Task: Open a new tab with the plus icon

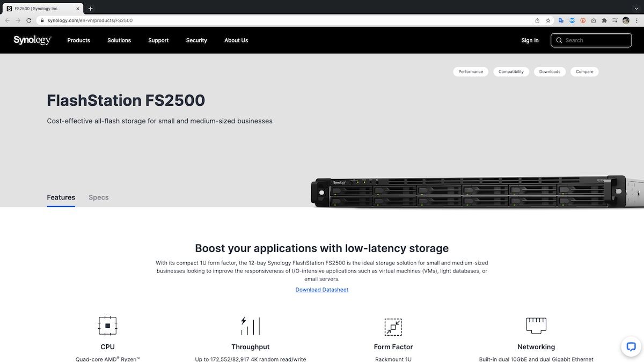Action: 91,9
